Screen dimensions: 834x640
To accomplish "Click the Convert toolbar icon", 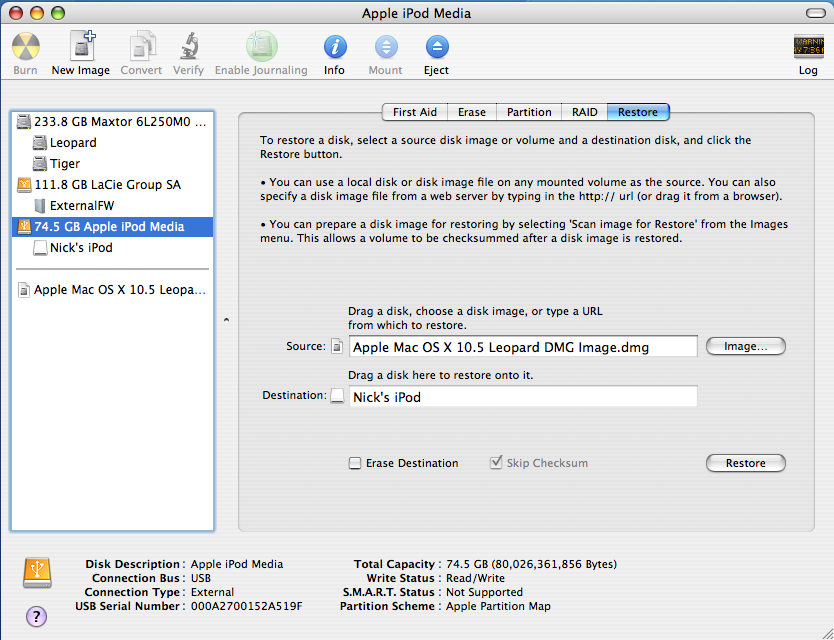I will pos(141,46).
